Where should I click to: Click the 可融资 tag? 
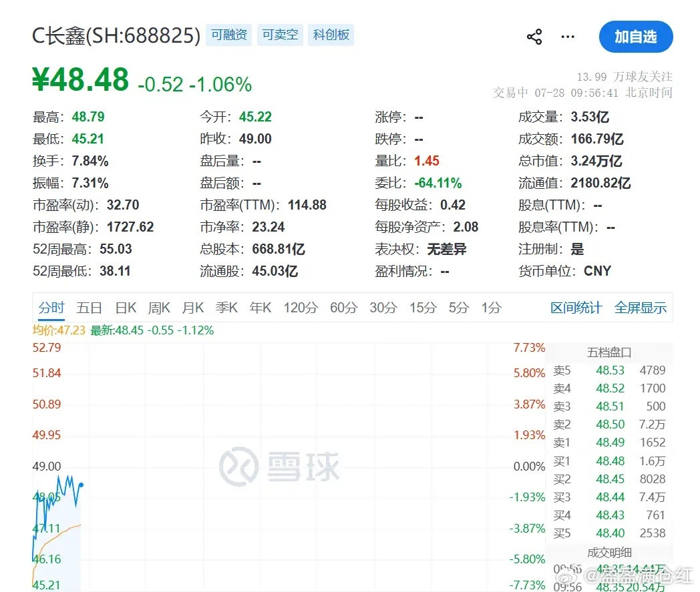[228, 35]
